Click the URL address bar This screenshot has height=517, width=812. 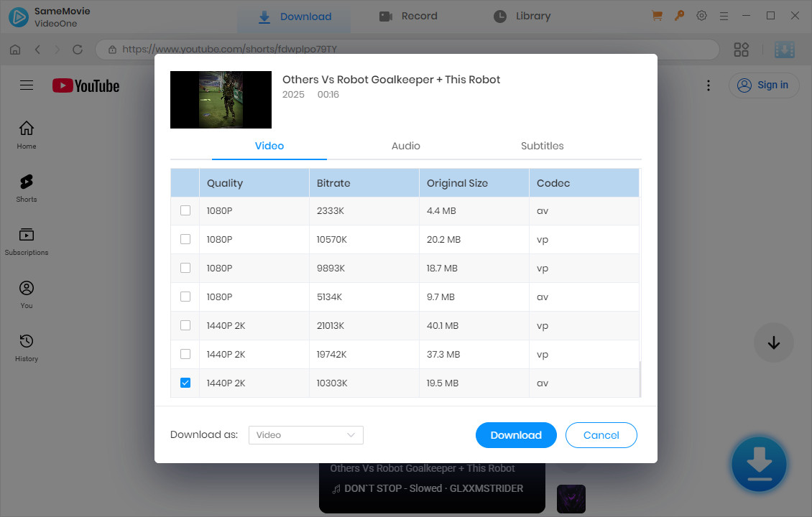tap(407, 49)
